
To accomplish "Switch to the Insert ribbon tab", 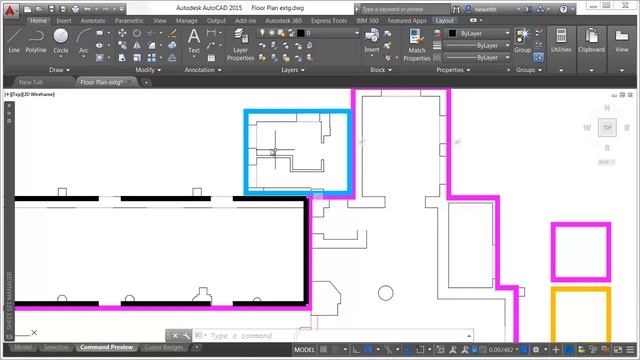I will [64, 20].
